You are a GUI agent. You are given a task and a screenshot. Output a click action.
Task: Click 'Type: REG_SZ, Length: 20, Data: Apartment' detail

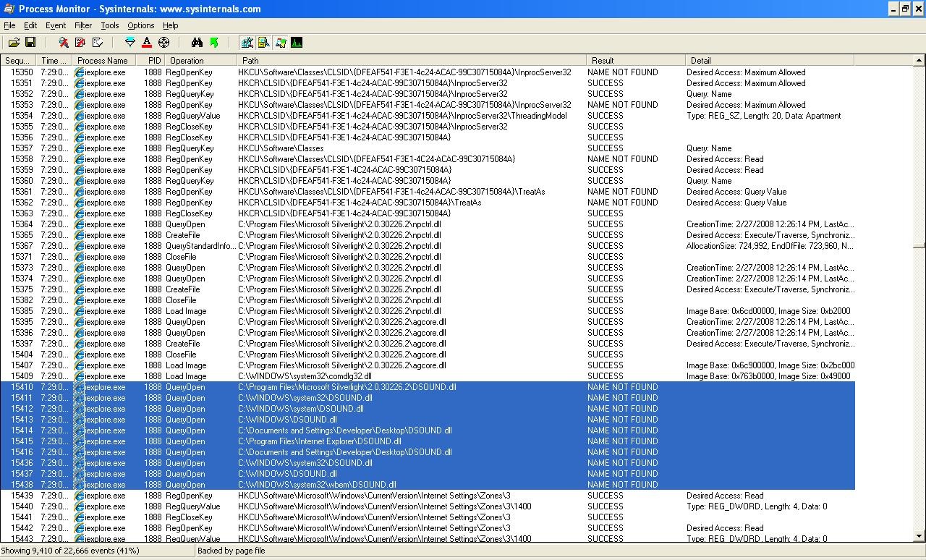[763, 116]
